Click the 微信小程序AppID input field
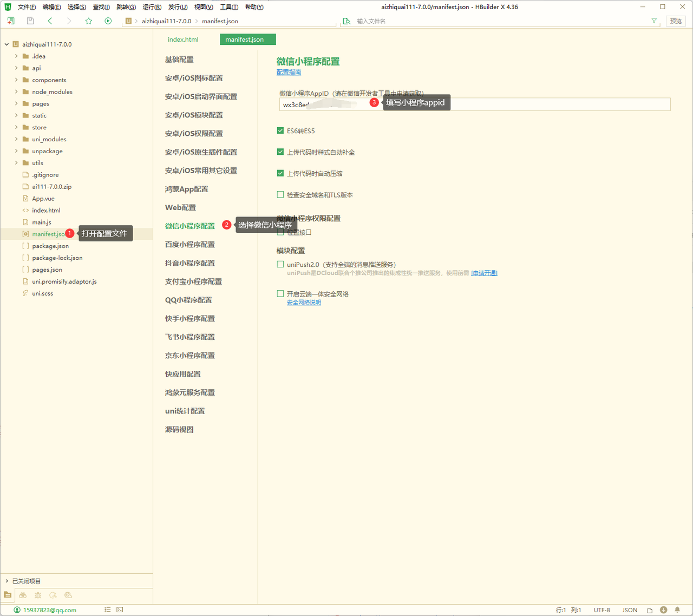693x616 pixels. [475, 104]
